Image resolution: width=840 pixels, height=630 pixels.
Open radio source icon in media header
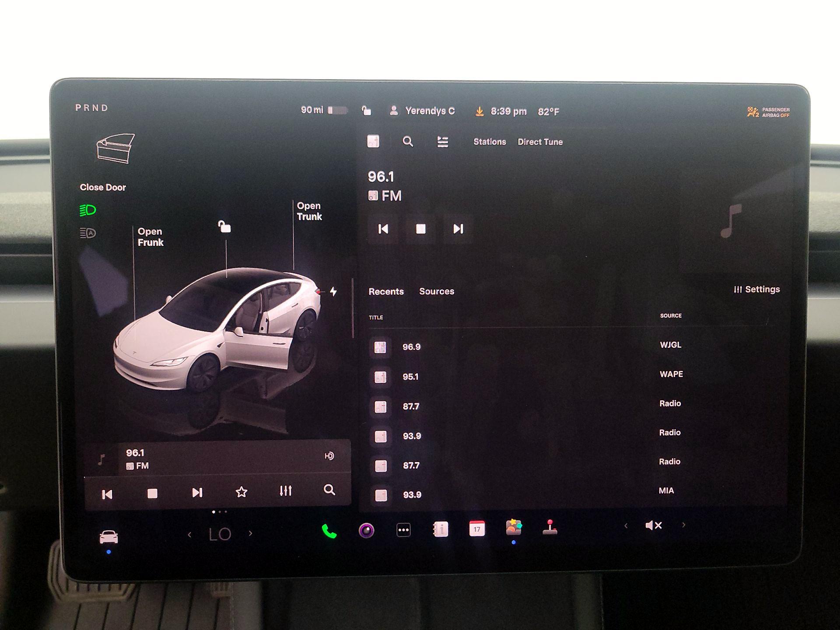pyautogui.click(x=373, y=141)
